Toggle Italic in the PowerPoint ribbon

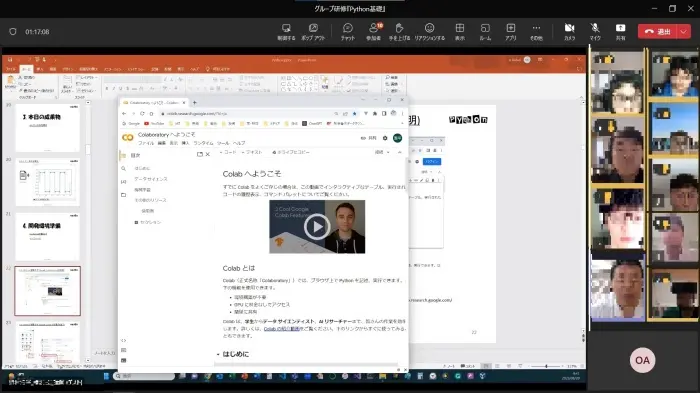[114, 89]
